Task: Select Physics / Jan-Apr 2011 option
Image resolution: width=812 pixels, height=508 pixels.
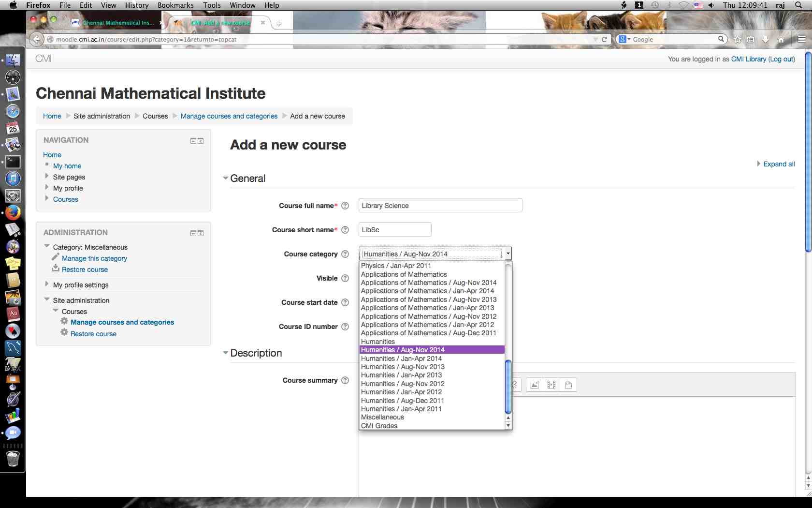Action: (x=432, y=266)
